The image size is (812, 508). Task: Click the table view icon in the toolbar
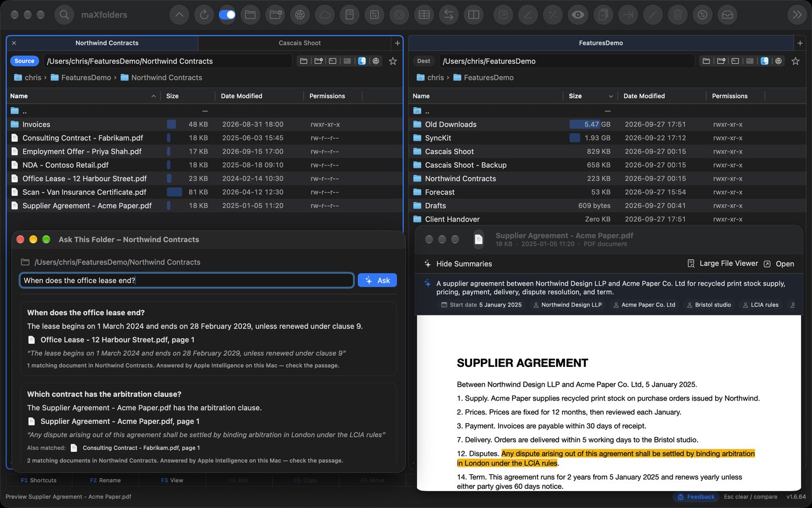(x=424, y=15)
